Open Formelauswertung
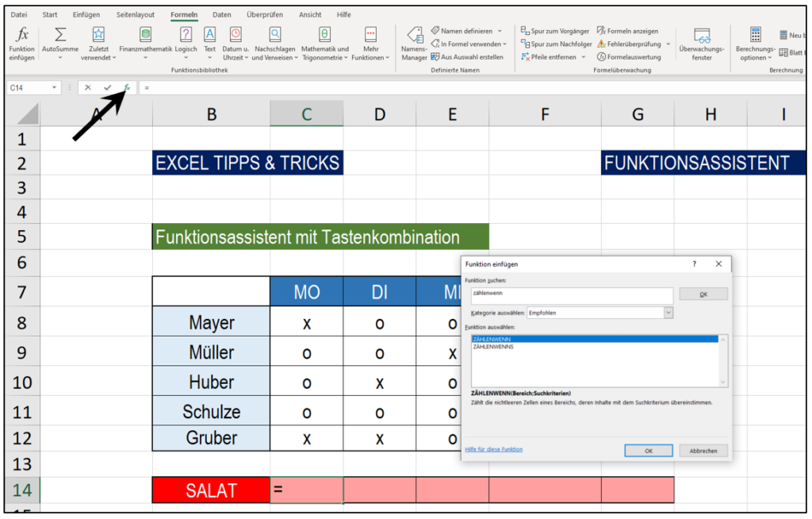Viewport: 812px width, 519px height. coord(629,57)
